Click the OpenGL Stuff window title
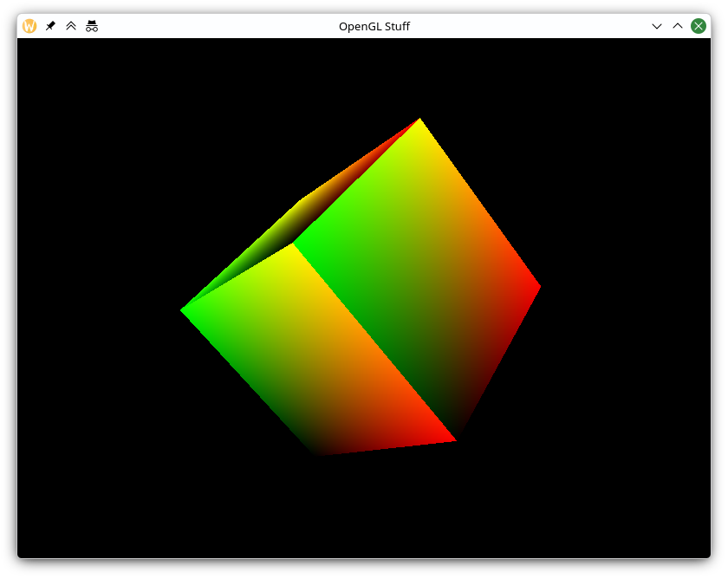This screenshot has height=579, width=728. tap(374, 27)
